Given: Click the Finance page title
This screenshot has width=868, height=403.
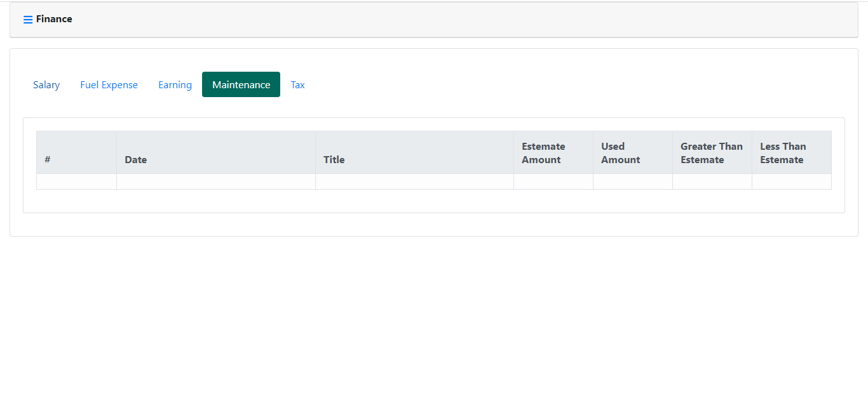Looking at the screenshot, I should point(54,19).
